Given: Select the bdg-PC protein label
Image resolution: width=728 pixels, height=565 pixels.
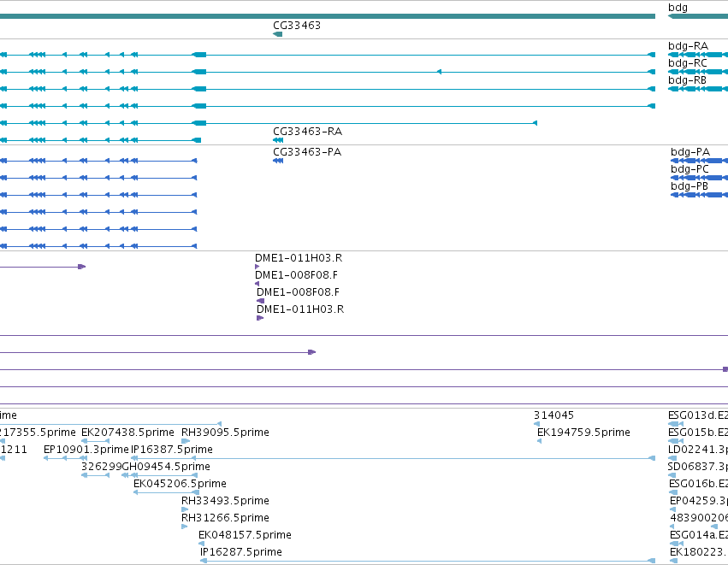Looking at the screenshot, I should pyautogui.click(x=690, y=169).
